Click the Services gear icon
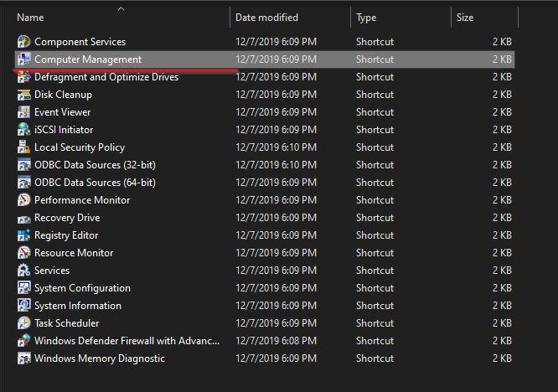558x392 pixels. pyautogui.click(x=23, y=271)
